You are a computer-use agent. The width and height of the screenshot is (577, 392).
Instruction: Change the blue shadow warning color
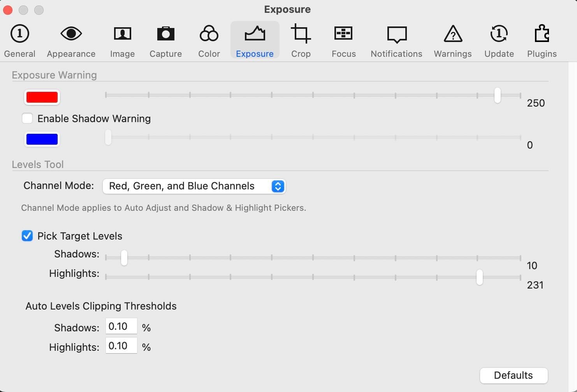pos(42,139)
